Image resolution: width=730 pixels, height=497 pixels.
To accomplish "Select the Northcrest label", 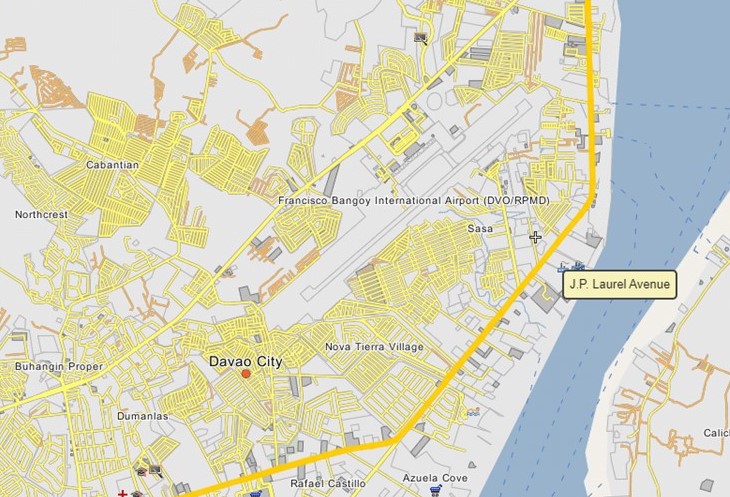I will click(41, 215).
